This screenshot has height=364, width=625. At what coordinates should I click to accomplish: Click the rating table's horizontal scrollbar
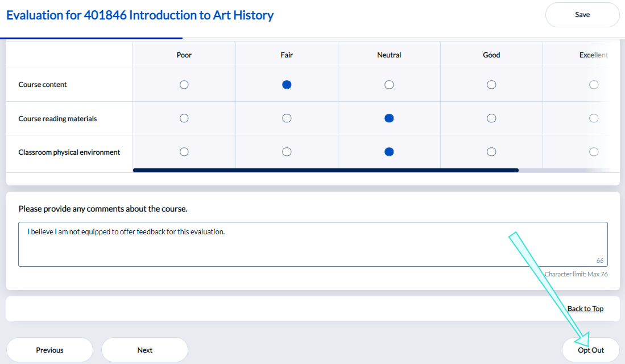pyautogui.click(x=325, y=169)
